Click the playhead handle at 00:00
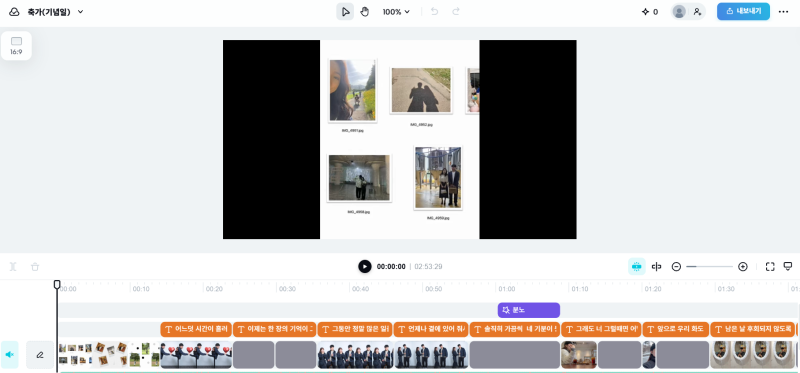The image size is (800, 373). pos(57,284)
